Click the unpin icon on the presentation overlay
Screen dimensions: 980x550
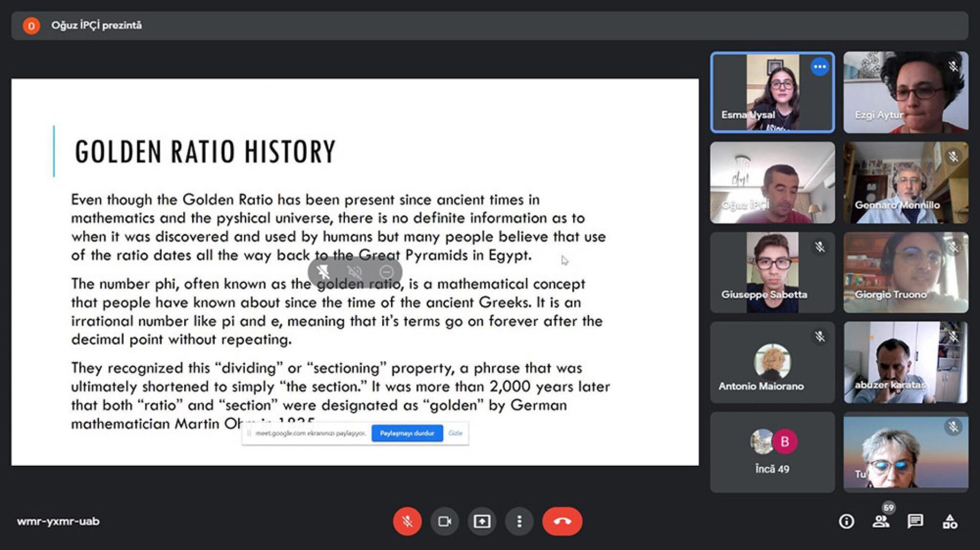point(323,272)
